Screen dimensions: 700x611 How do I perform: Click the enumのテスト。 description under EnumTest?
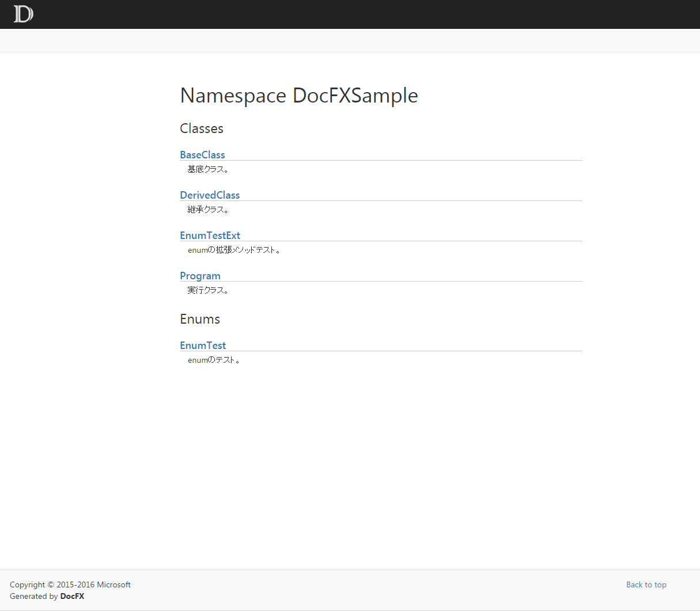[214, 360]
